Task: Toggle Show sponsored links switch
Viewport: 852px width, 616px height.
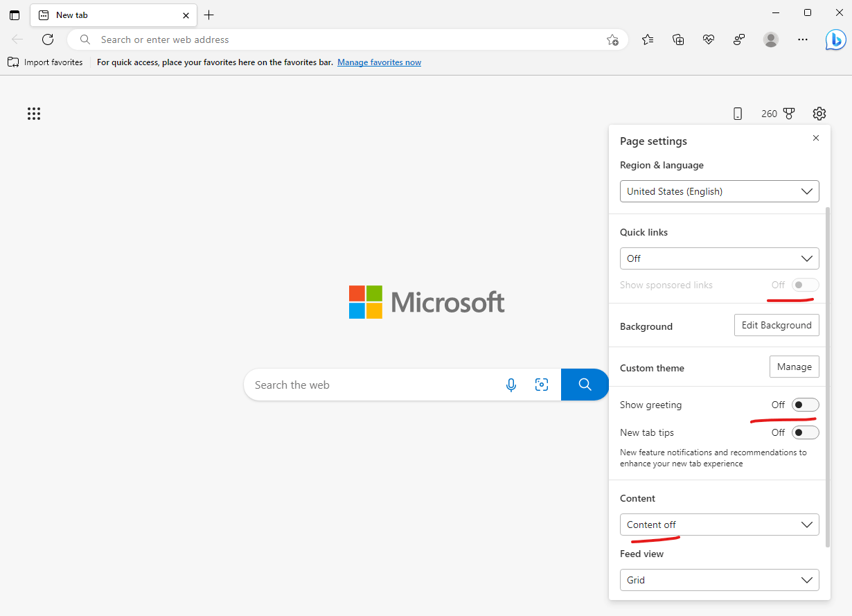Action: (x=806, y=285)
